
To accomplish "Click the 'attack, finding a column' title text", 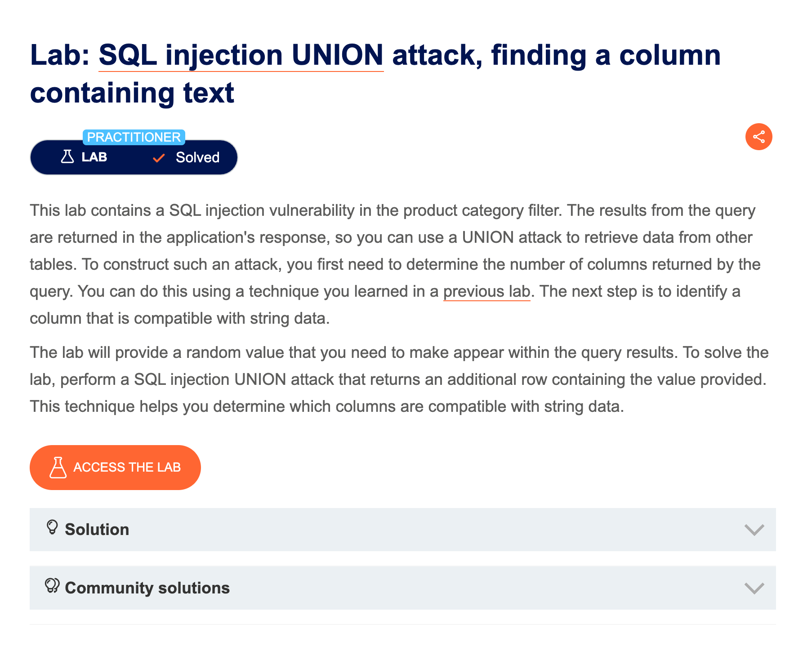I will tap(556, 55).
